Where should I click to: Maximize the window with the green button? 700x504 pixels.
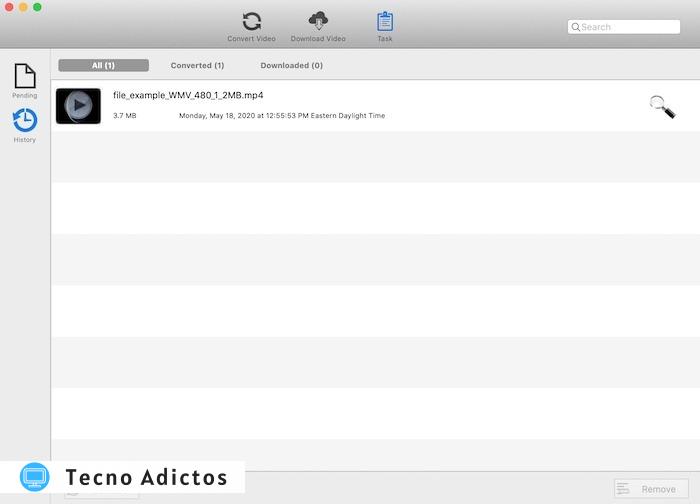tap(37, 7)
